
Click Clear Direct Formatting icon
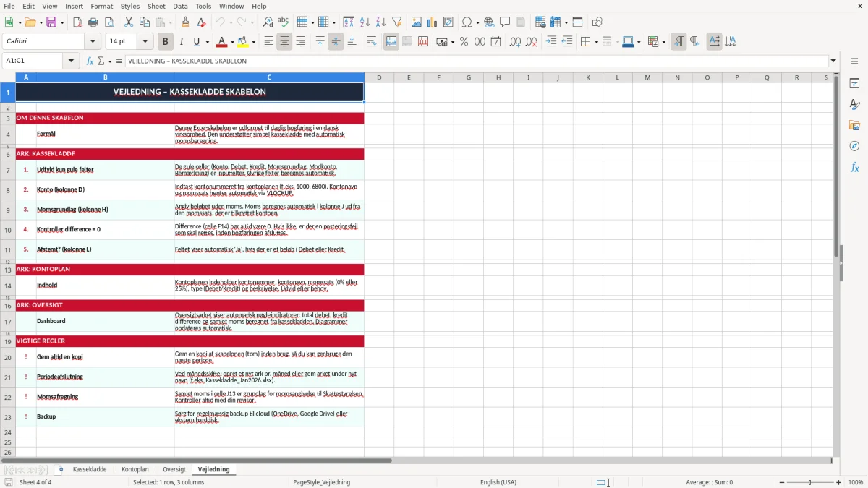(x=202, y=22)
